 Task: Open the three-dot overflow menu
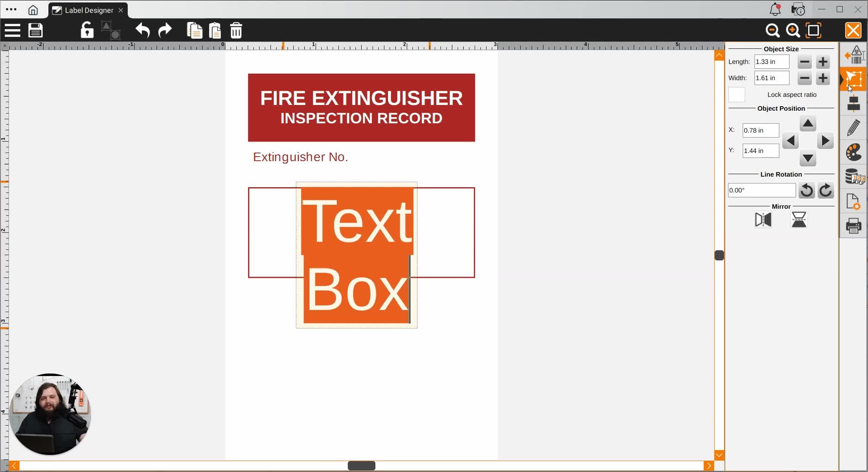11,9
